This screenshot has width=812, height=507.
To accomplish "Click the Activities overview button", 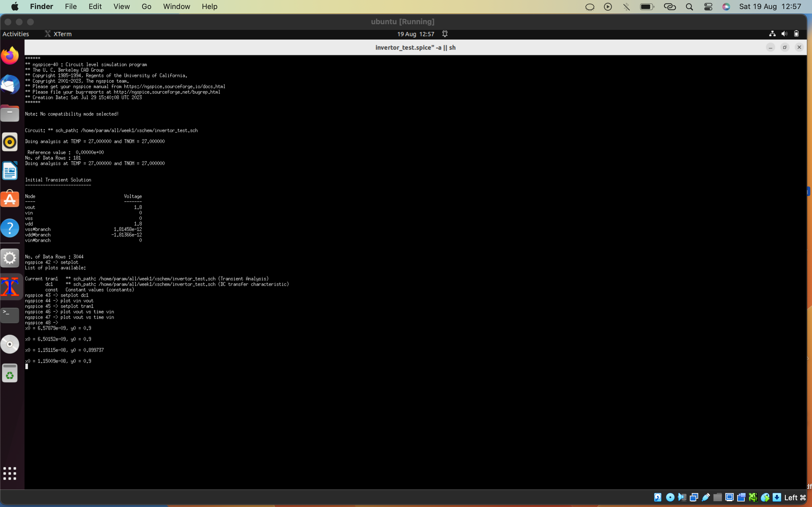I will [16, 34].
